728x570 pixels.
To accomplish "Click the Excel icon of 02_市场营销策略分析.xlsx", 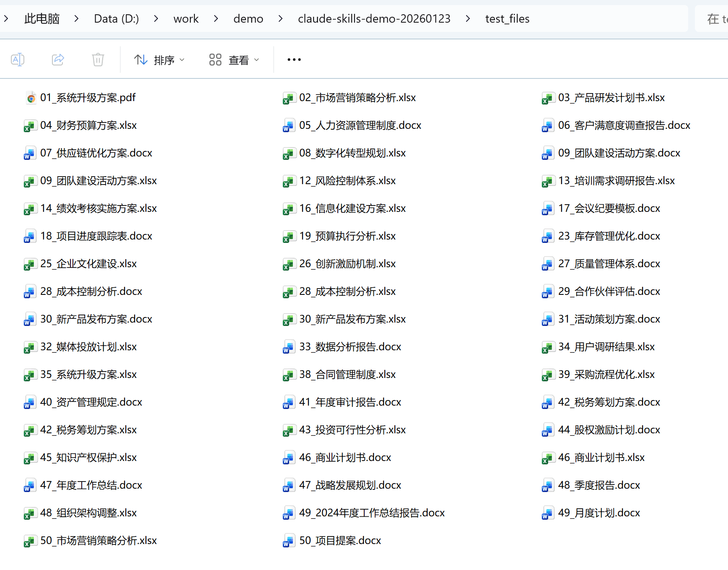I will [289, 98].
